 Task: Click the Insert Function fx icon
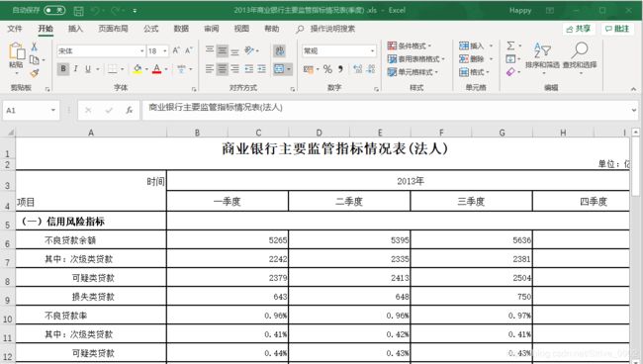(130, 110)
